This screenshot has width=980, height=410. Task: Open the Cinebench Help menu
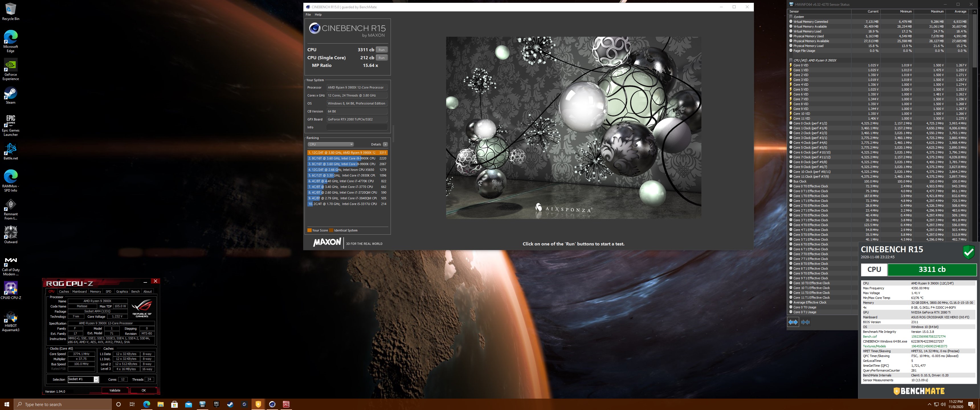click(x=318, y=15)
